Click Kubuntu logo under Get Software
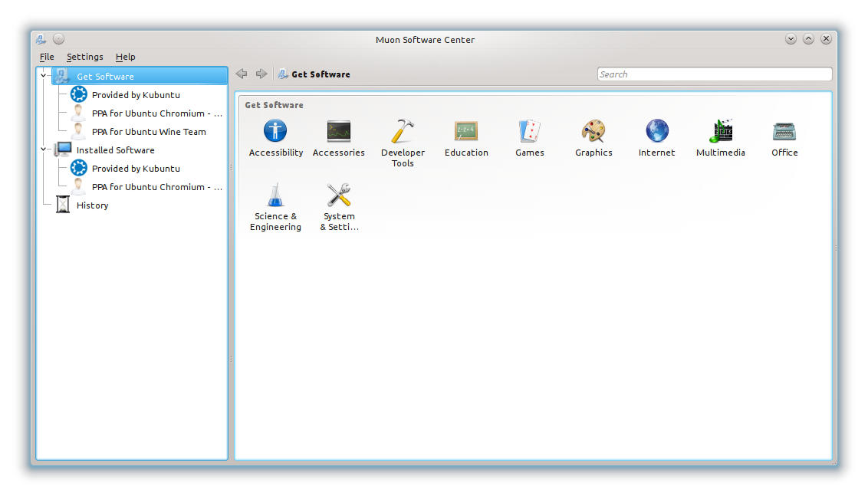Image resolution: width=868 pixels, height=496 pixels. click(79, 94)
